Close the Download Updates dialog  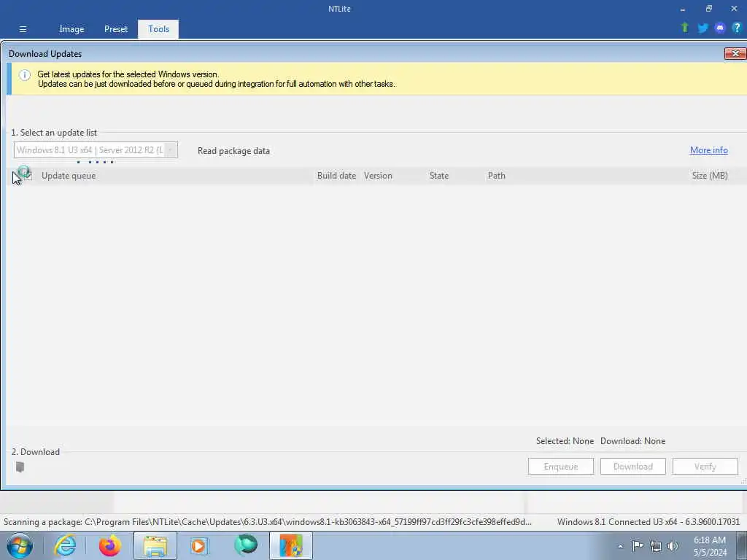[x=735, y=53]
